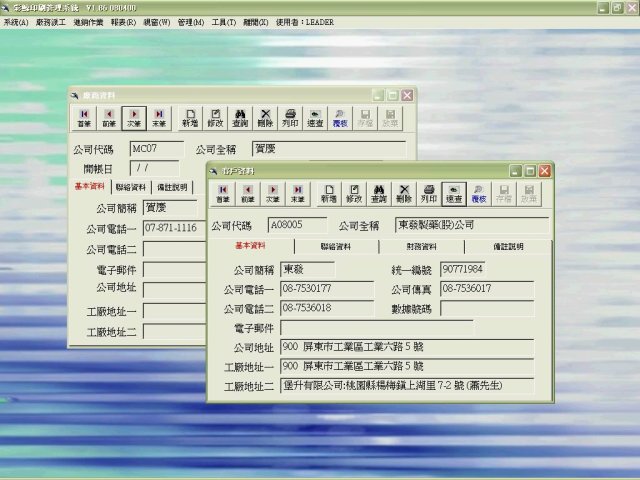This screenshot has width=640, height=480.
Task: Go to 次筆 (next record) in vendor window
Action: tap(134, 118)
